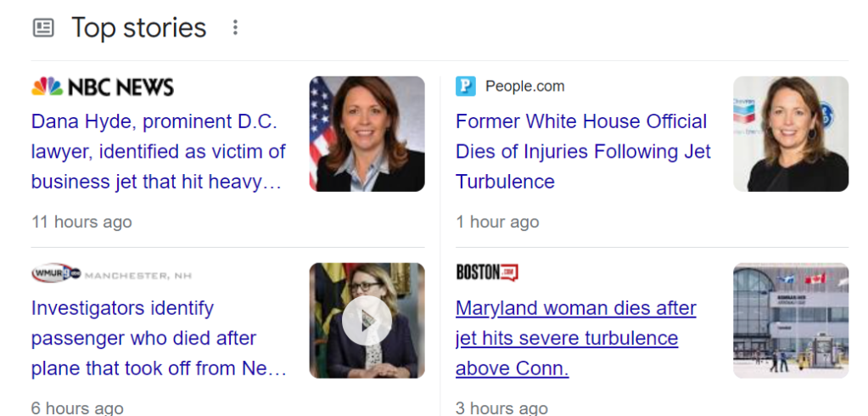Click the 11 hours ago timestamp
Screen dimensions: 868x416
point(81,222)
